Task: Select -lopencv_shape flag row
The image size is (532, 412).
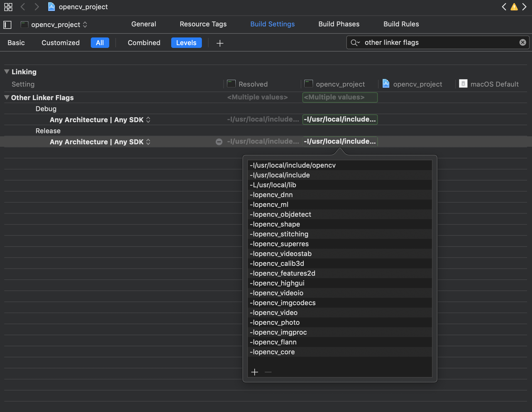Action: [x=340, y=224]
